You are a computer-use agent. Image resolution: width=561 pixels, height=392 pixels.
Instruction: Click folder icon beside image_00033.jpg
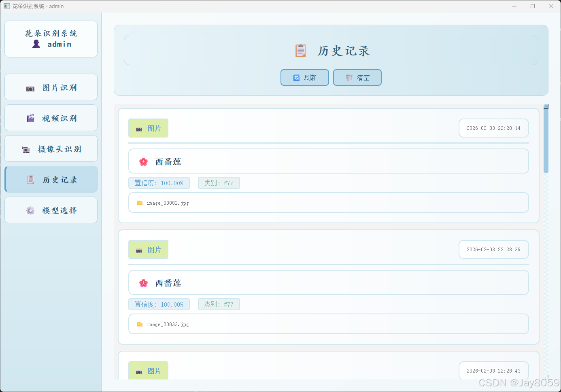140,324
